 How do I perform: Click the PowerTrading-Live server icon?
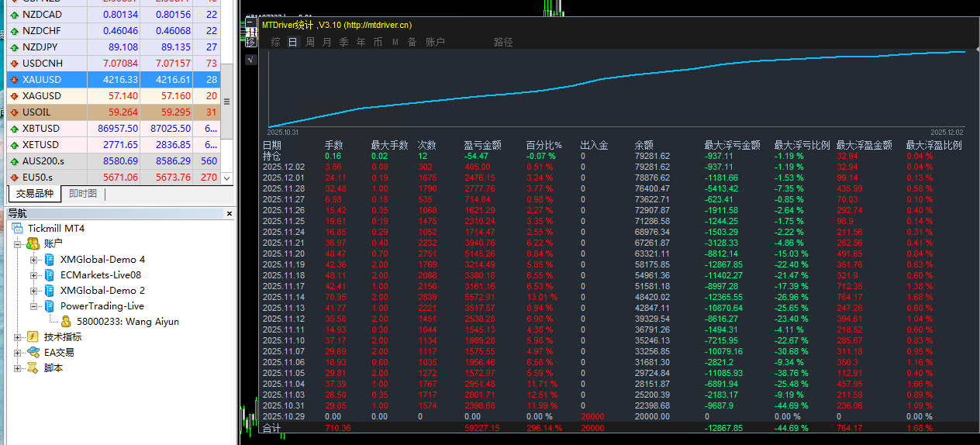click(49, 305)
